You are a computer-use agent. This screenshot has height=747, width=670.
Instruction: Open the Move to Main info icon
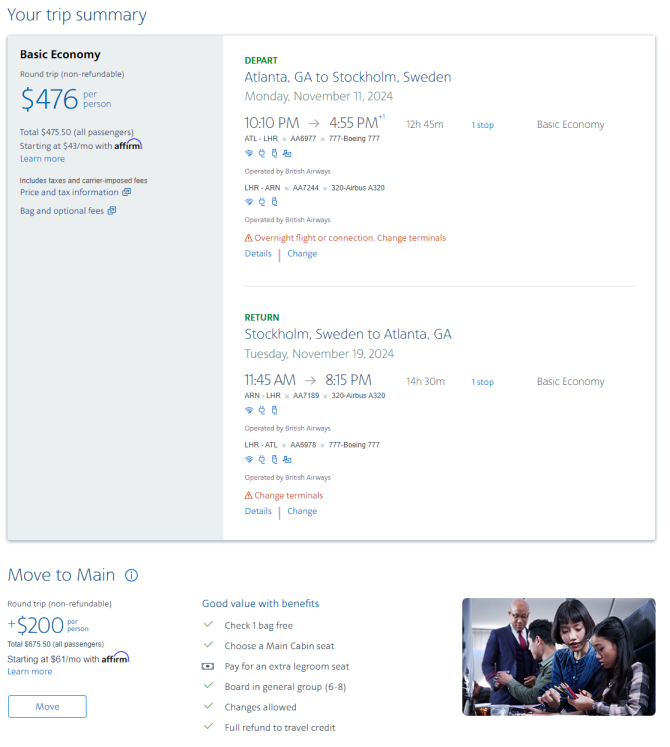point(132,575)
